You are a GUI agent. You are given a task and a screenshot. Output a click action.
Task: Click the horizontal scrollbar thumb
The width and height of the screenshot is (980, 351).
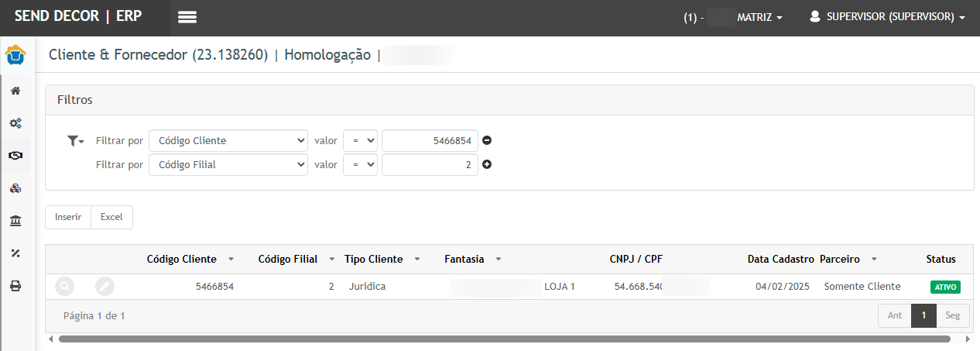pyautogui.click(x=504, y=339)
